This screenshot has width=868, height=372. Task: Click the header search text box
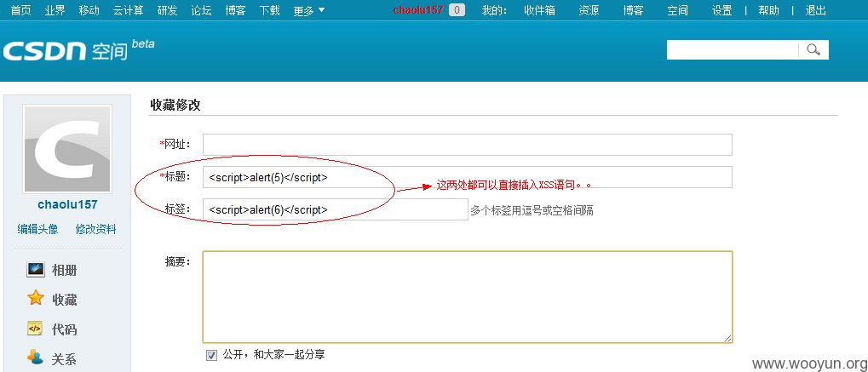point(733,50)
